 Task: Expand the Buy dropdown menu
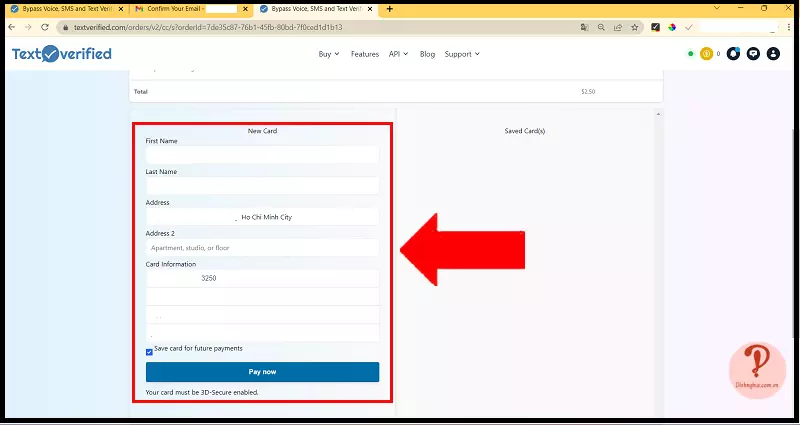tap(329, 54)
